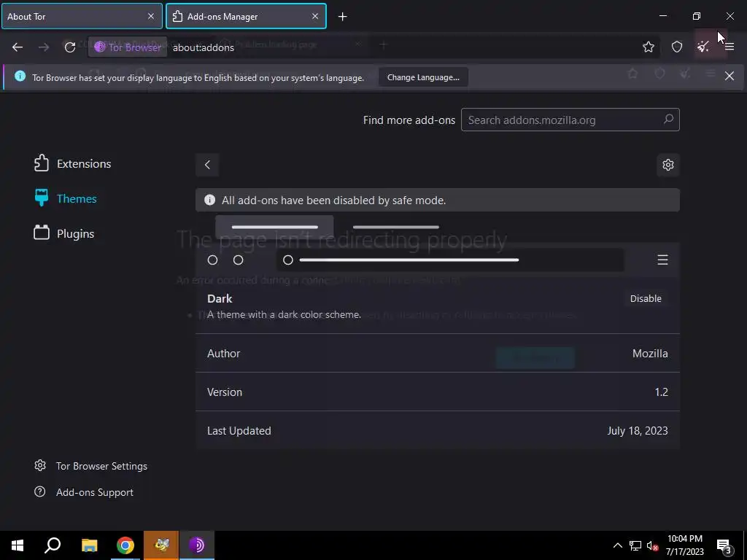Click the Mozilla author link
Screen dimensions: 747x560
click(x=650, y=354)
